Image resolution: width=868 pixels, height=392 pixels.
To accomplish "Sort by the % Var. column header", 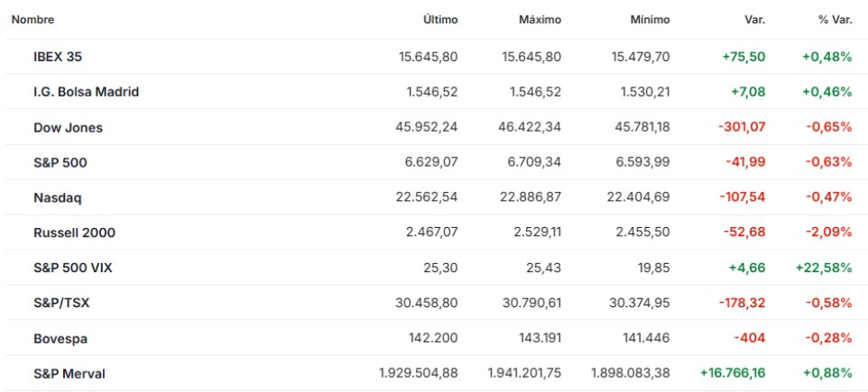I will tap(836, 19).
